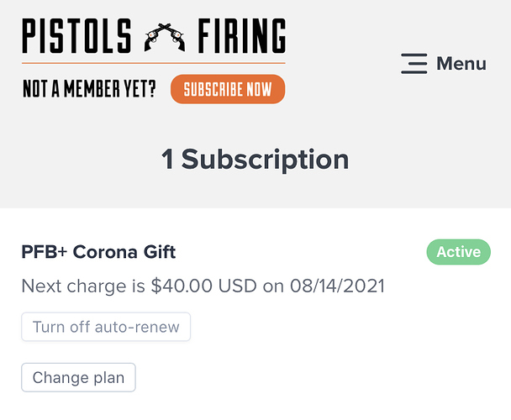511x420 pixels.
Task: Select the PFB+ Corona Gift subscription title
Action: pos(98,252)
